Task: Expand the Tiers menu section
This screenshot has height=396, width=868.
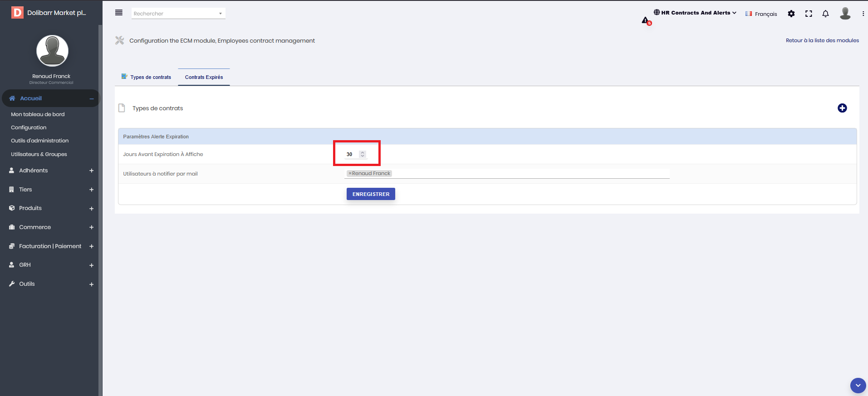Action: pyautogui.click(x=92, y=190)
